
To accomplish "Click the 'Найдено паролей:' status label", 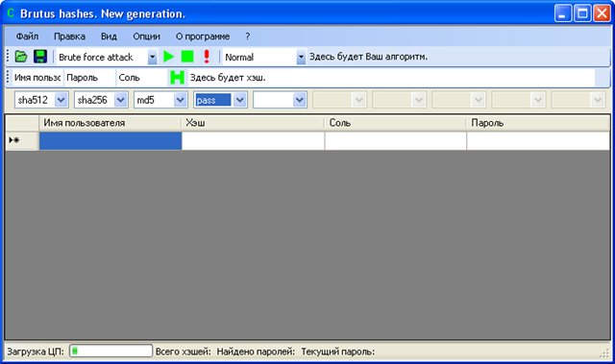I will 256,352.
